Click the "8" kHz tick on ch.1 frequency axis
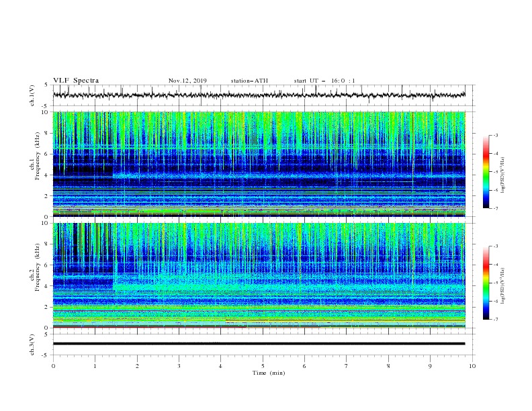The height and width of the screenshot is (411, 532). [47, 133]
